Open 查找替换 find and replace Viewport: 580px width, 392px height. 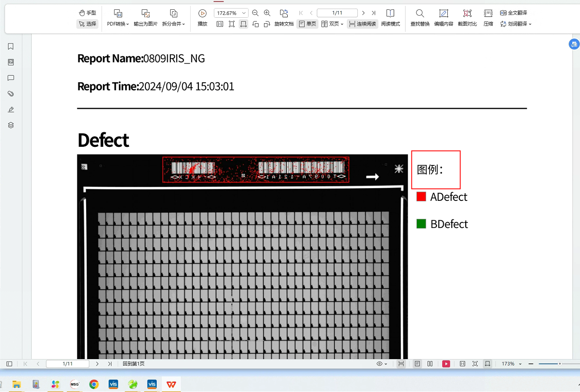pyautogui.click(x=420, y=18)
